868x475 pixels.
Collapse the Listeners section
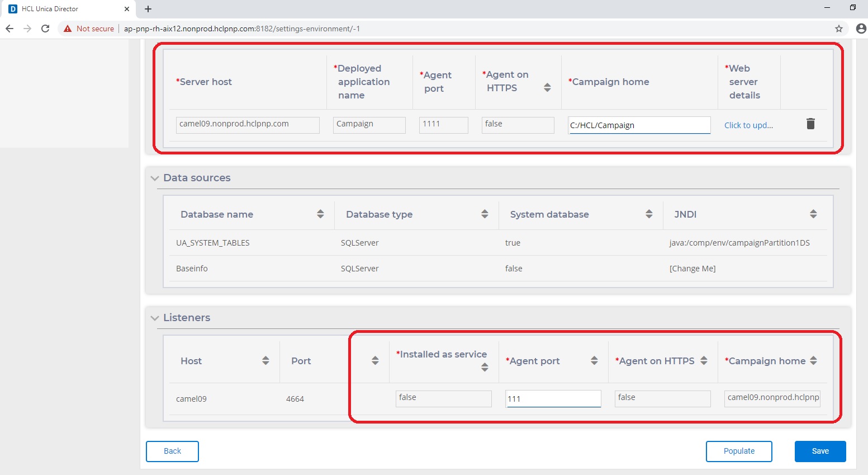pyautogui.click(x=154, y=317)
